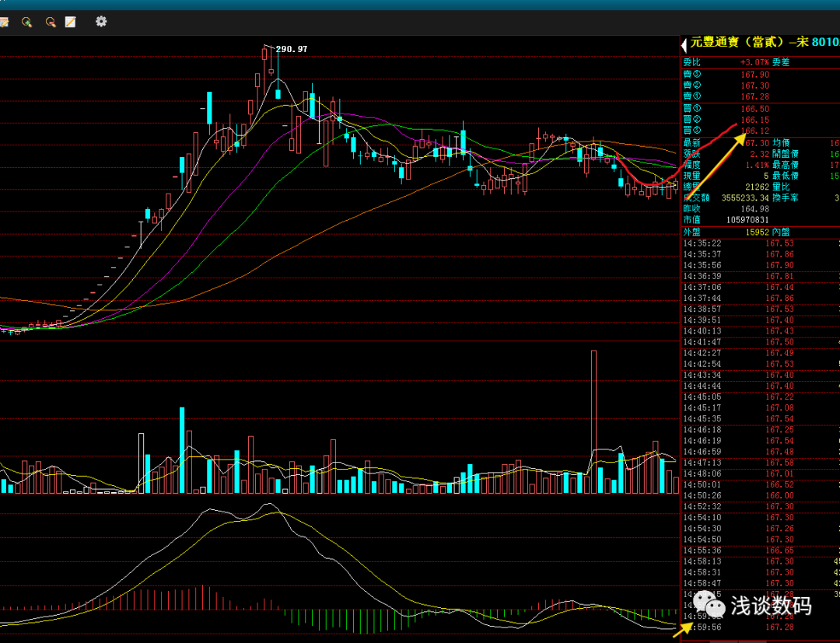Screen dimensions: 840x643
Task: Collapse side panel with white triangle arrow
Action: (684, 45)
